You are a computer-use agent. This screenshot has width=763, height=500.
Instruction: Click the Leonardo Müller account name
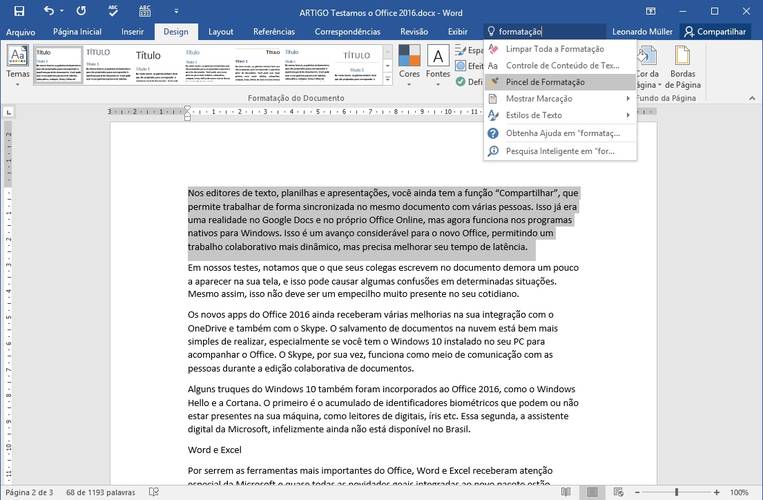coord(642,32)
